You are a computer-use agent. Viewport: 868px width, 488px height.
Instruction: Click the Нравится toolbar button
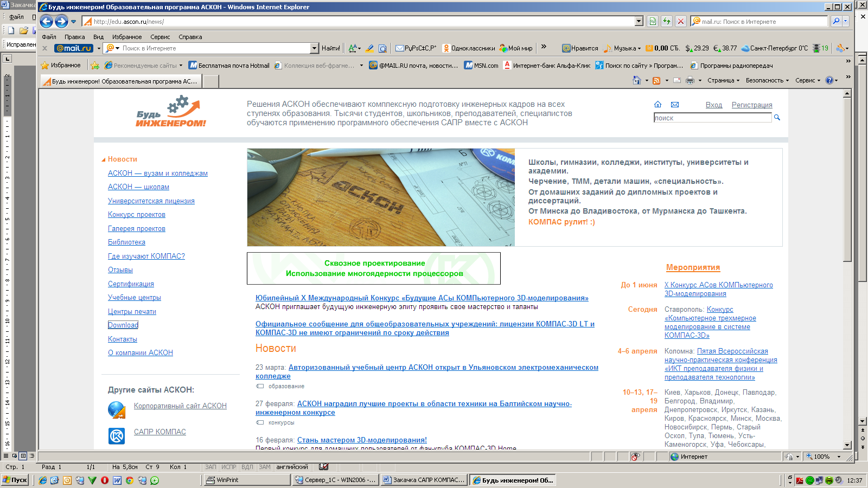(x=580, y=48)
